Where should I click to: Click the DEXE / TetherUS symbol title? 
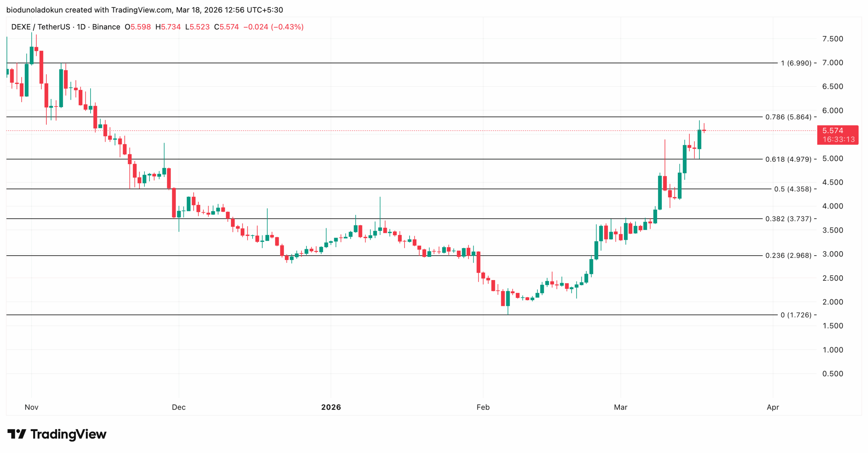(41, 27)
